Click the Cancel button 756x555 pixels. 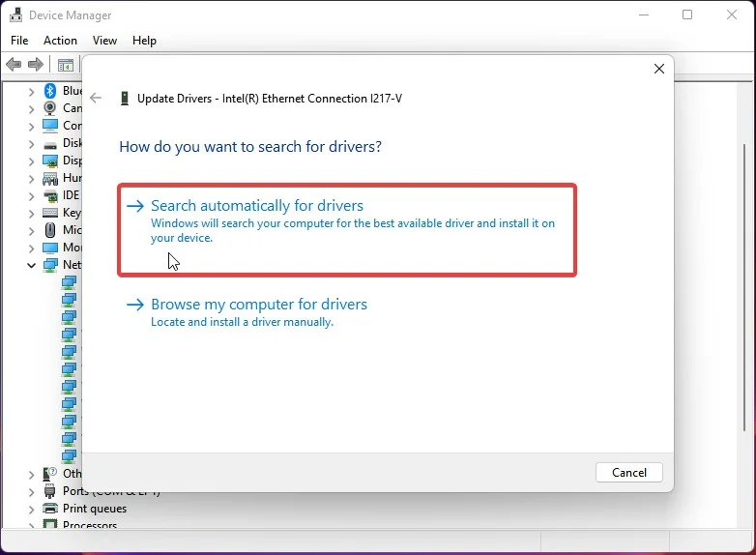point(629,473)
